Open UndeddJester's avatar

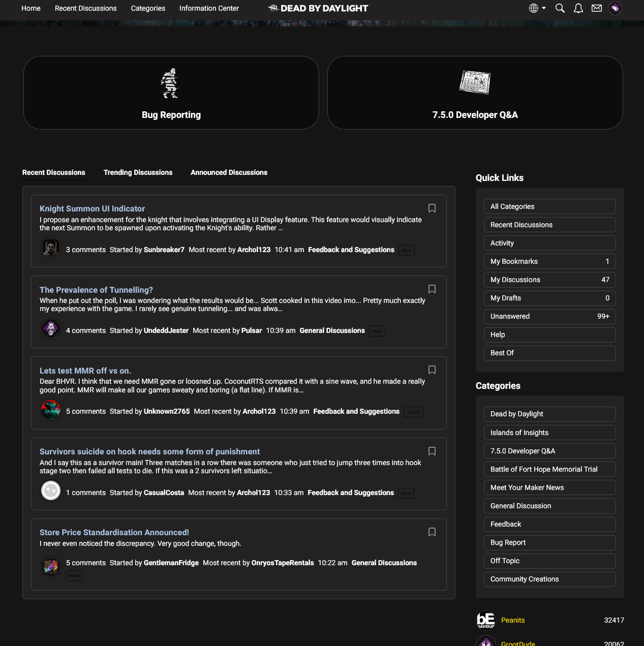tap(51, 328)
